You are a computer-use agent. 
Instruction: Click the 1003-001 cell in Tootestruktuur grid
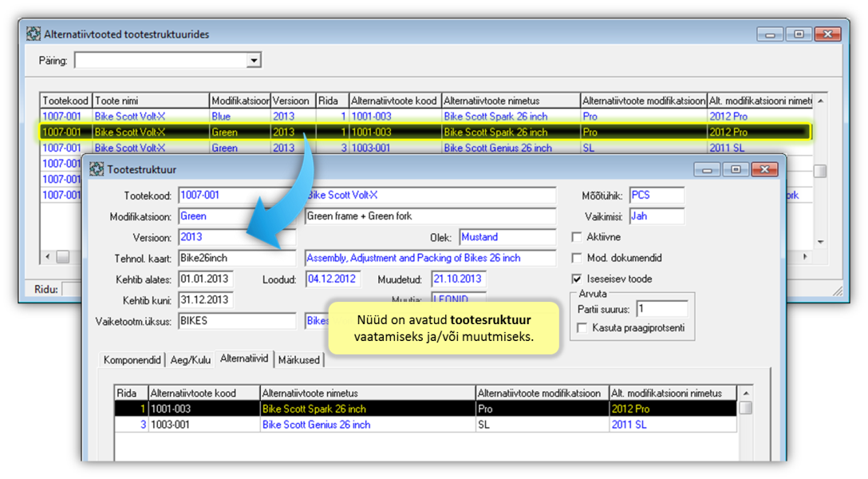coord(204,425)
